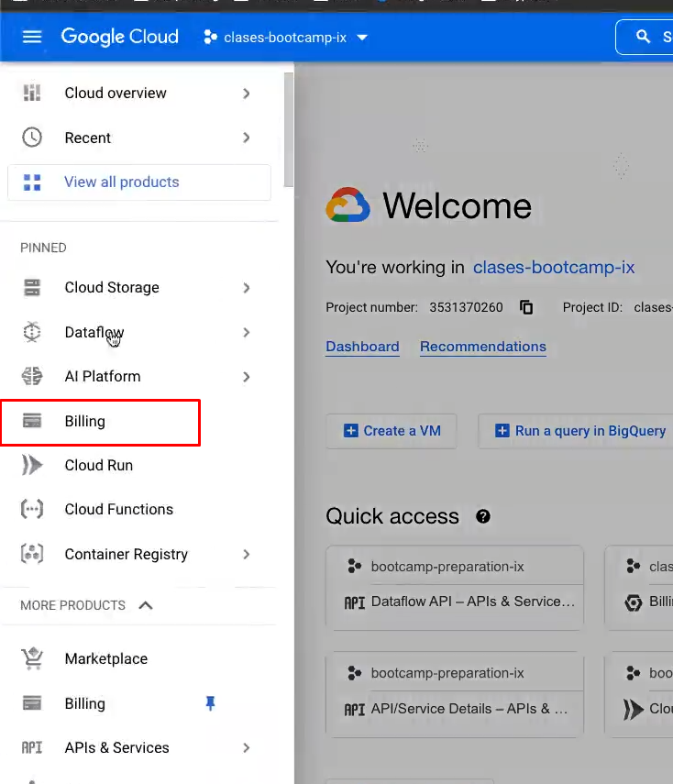
Task: Click the Create a VM button
Action: tap(392, 431)
